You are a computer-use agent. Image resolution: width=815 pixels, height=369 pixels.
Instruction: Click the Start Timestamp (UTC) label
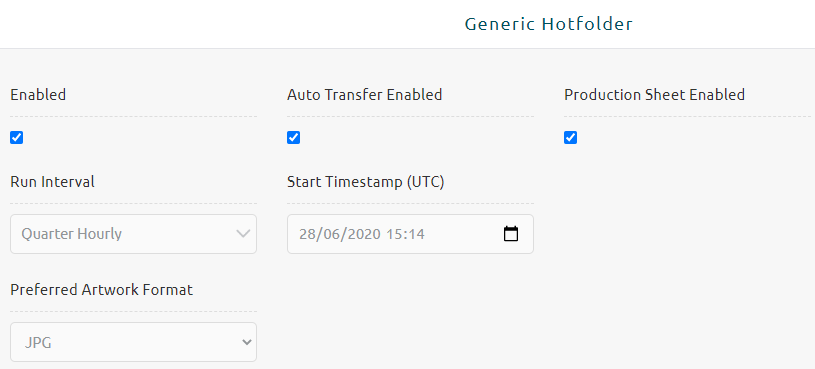(366, 182)
